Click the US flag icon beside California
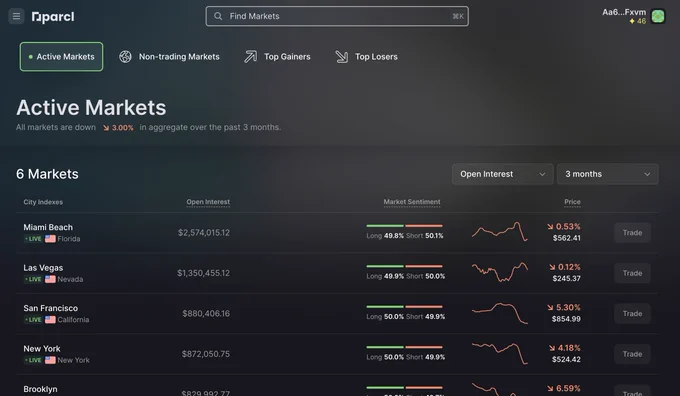This screenshot has height=396, width=680. click(x=50, y=320)
